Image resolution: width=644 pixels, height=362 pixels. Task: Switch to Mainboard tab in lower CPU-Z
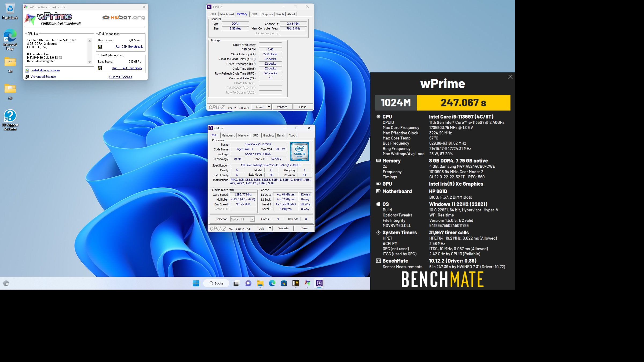[x=228, y=135]
